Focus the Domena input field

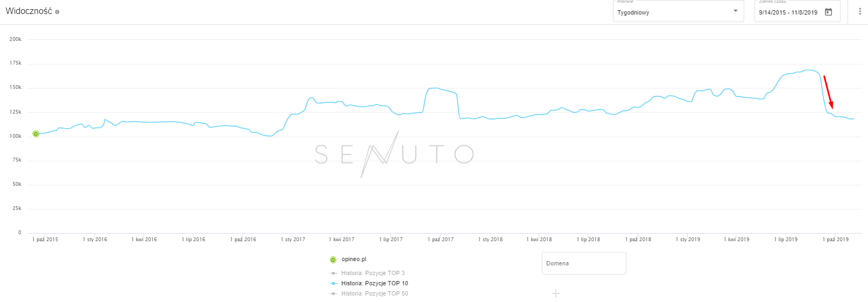click(584, 263)
